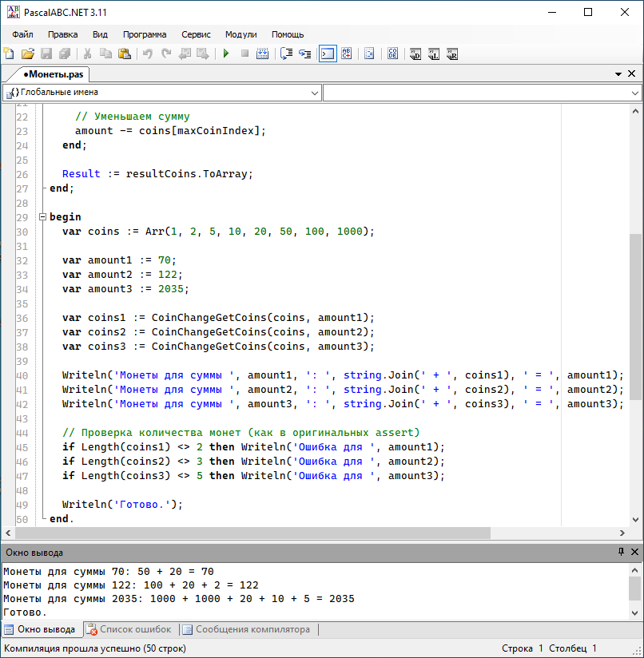Viewport: 644px width, 658px height.
Task: Click the CODE formatting icon in the toolbar
Action: (x=392, y=54)
